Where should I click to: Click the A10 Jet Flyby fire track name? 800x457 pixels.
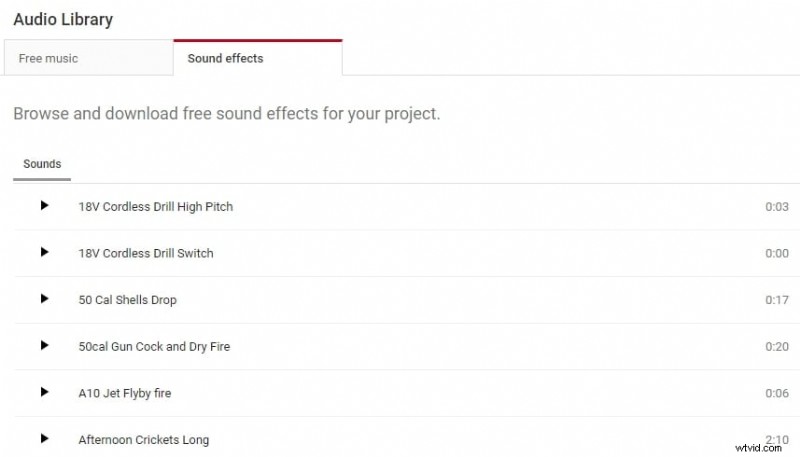(124, 394)
